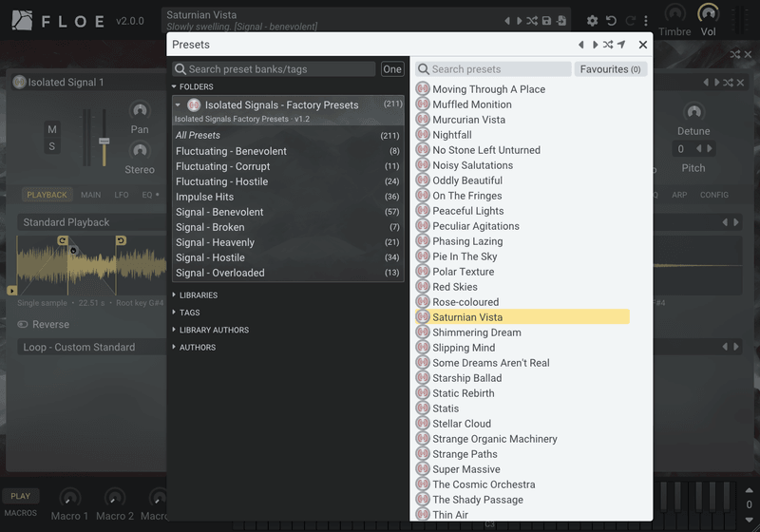Screen dimensions: 760x532
Task: Open the settings gear in top bar
Action: 592,21
